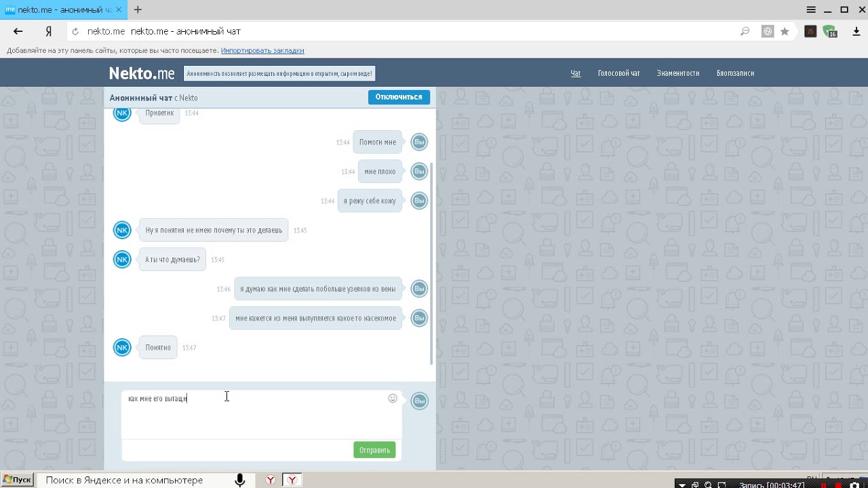
Task: Click the 'Приветик' message bubble
Action: 159,113
